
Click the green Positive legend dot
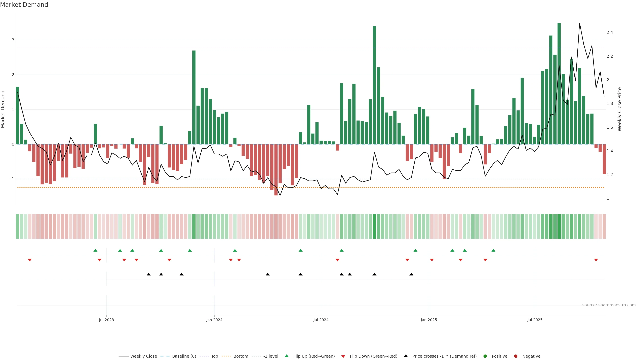point(485,356)
